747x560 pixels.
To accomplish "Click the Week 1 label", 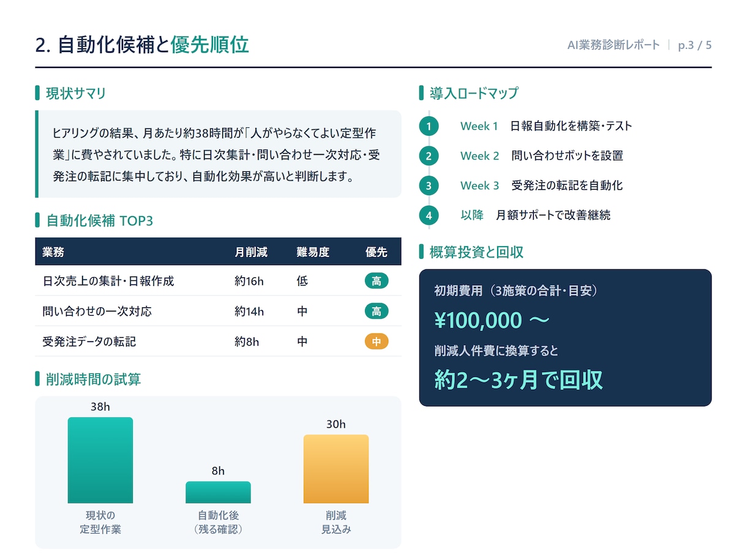I will pyautogui.click(x=479, y=126).
